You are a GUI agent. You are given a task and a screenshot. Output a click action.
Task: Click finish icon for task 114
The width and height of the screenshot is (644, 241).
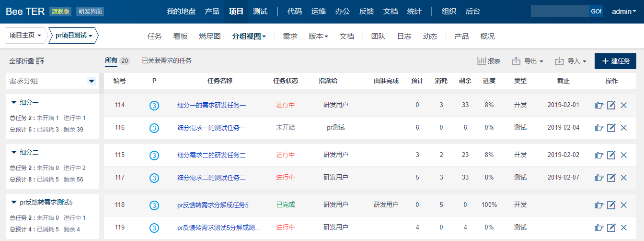click(x=599, y=105)
